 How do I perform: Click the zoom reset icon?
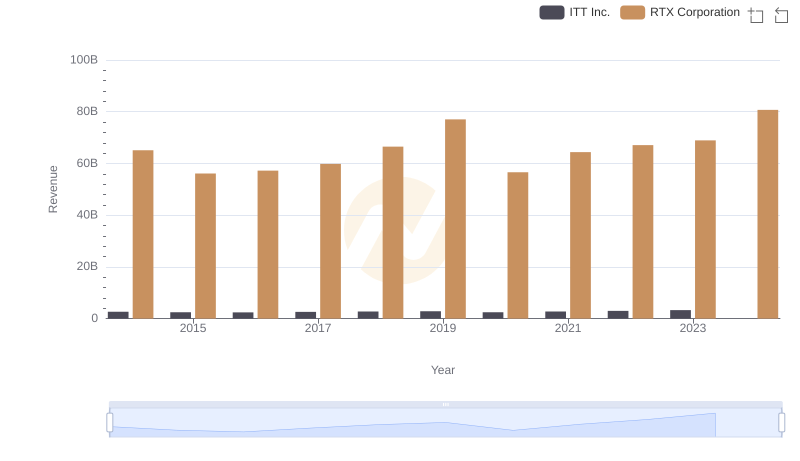click(x=781, y=15)
